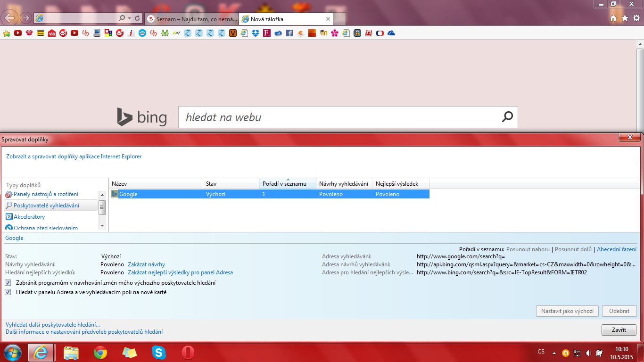Sort by 'Návrhy vyhledávání' column header
644x362 pixels.
click(x=345, y=184)
